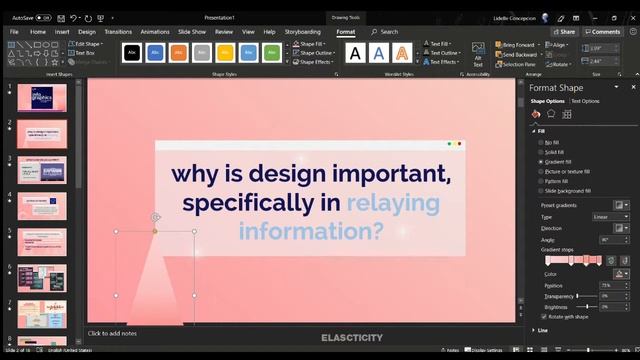Click the smiley feedback icon
Viewport: 640px width, 360px height.
click(x=633, y=31)
